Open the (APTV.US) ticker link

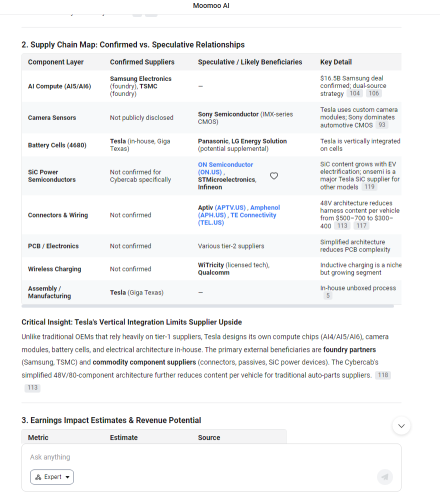[x=230, y=208]
